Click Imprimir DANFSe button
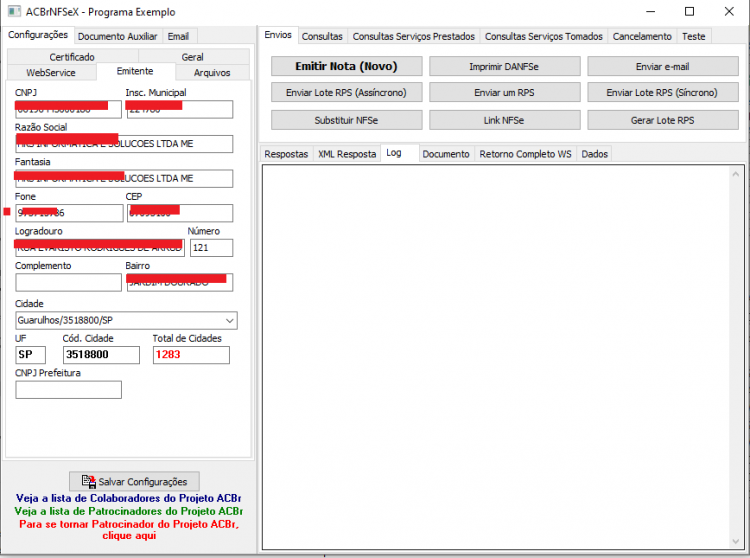The width and height of the screenshot is (750, 558). click(x=504, y=66)
